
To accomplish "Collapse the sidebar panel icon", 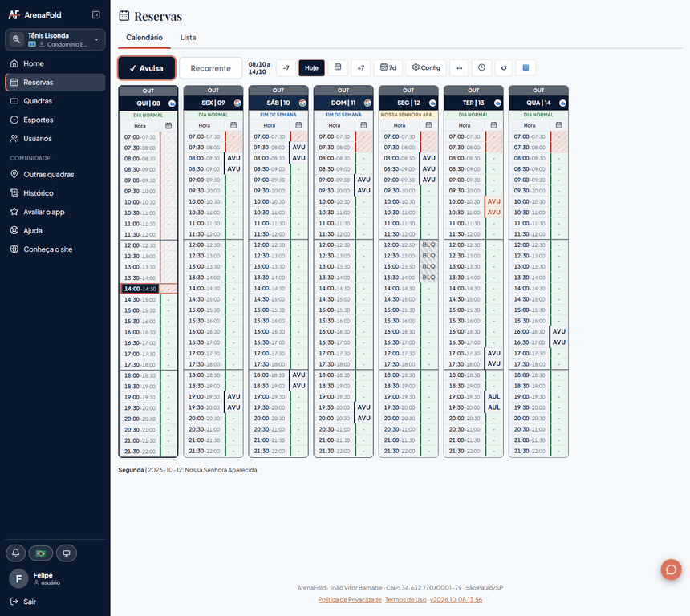I will click(96, 15).
